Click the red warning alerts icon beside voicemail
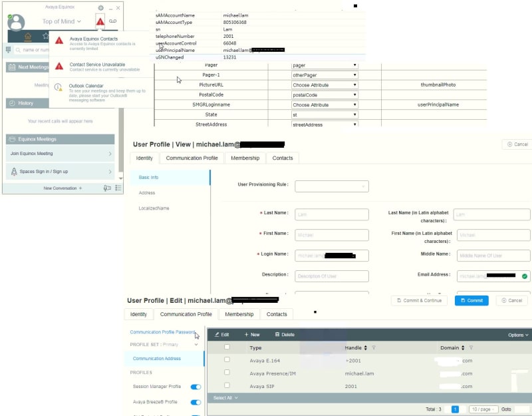532x416 pixels. (x=100, y=21)
